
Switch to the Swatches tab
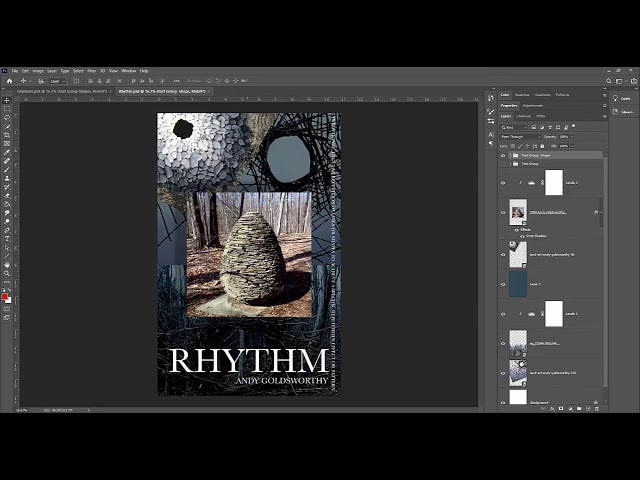pyautogui.click(x=522, y=95)
